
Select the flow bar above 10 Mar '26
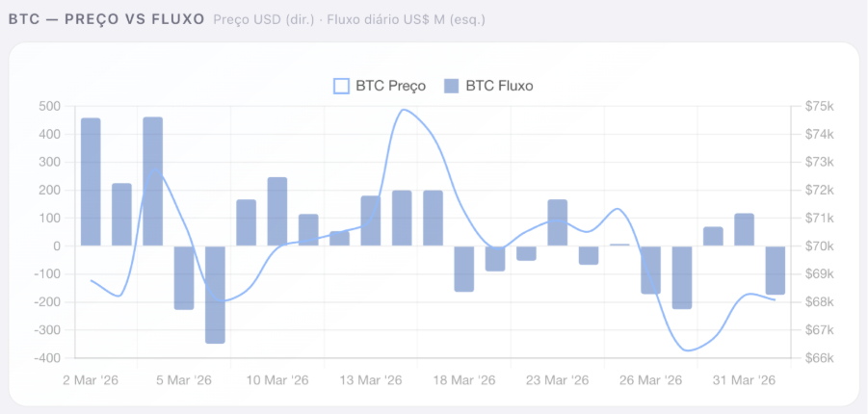pyautogui.click(x=277, y=212)
